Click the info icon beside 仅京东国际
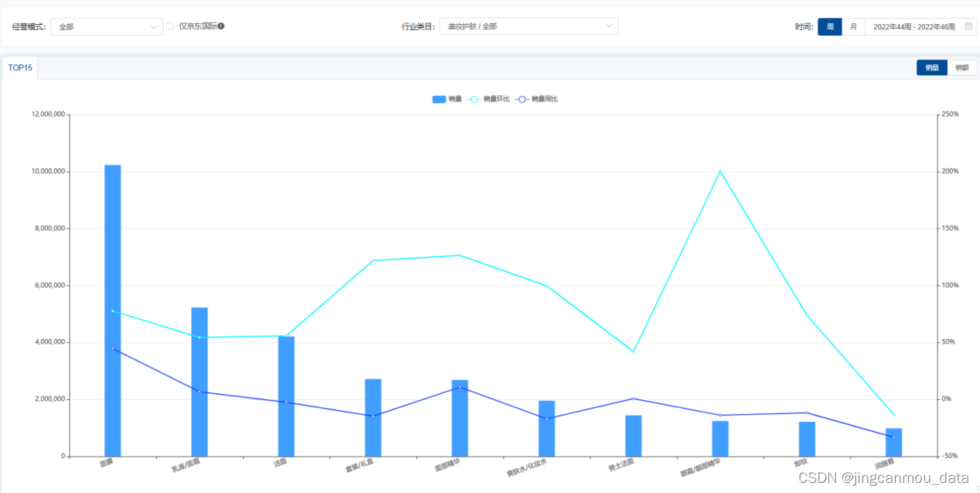 click(221, 26)
